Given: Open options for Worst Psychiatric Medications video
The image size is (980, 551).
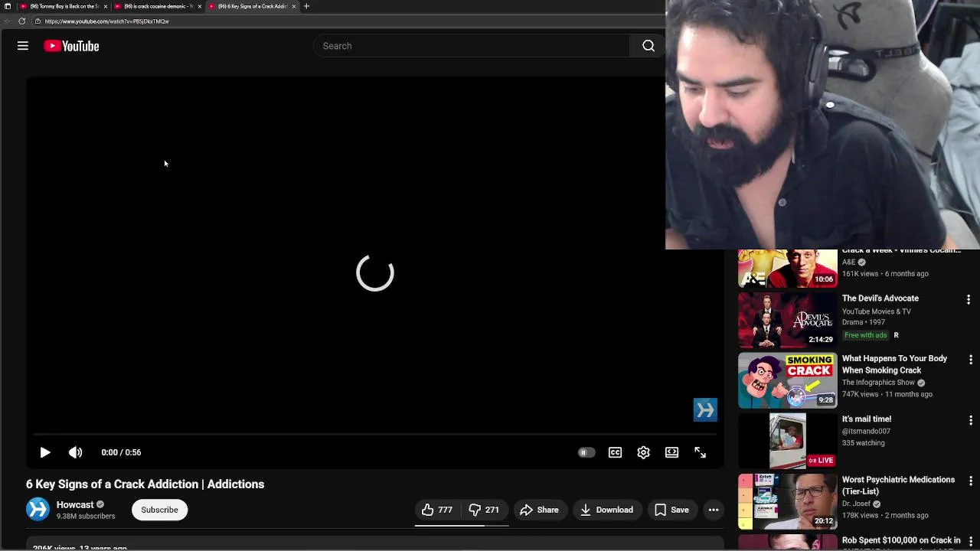Looking at the screenshot, I should pyautogui.click(x=970, y=481).
